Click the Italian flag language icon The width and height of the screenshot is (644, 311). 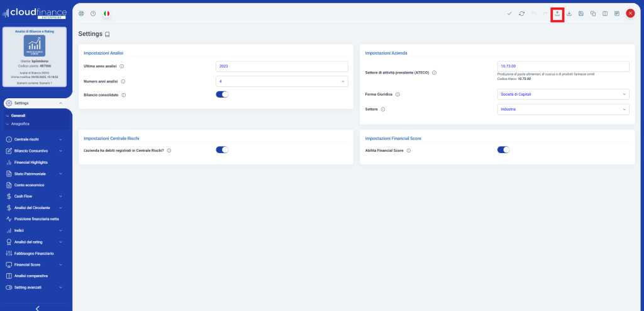pos(106,14)
